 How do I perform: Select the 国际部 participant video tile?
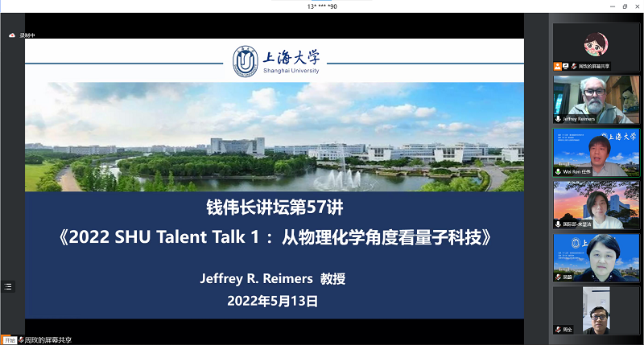click(x=596, y=205)
